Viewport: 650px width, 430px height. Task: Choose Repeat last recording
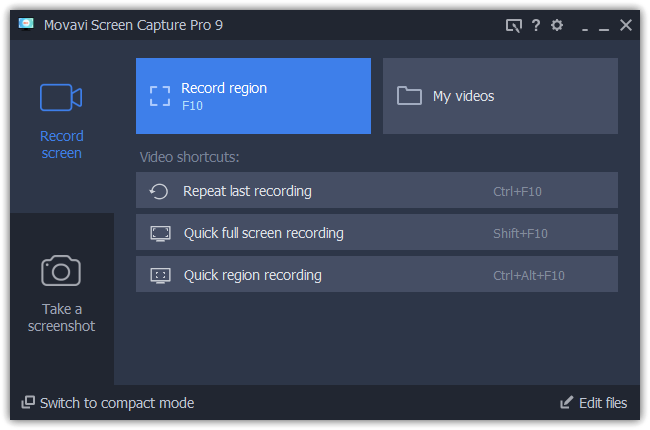tap(377, 190)
